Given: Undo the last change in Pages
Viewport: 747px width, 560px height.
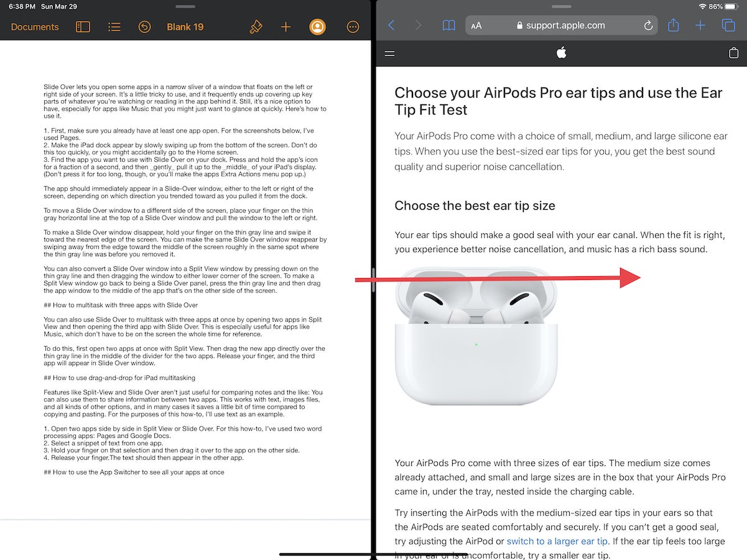Looking at the screenshot, I should click(144, 27).
